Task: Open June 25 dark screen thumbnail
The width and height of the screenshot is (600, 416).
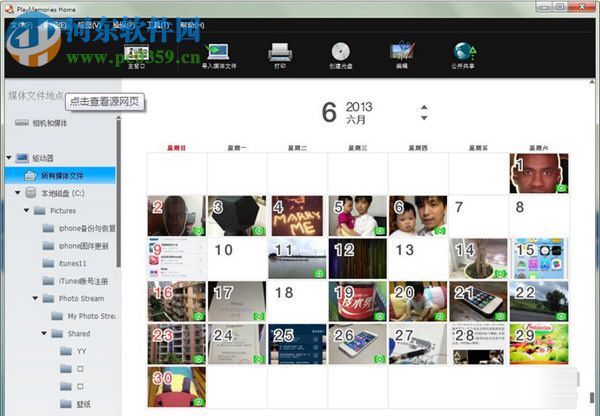Action: 297,344
